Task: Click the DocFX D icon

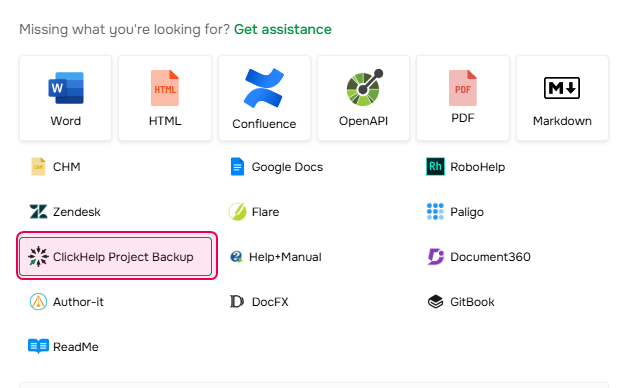Action: pos(237,302)
